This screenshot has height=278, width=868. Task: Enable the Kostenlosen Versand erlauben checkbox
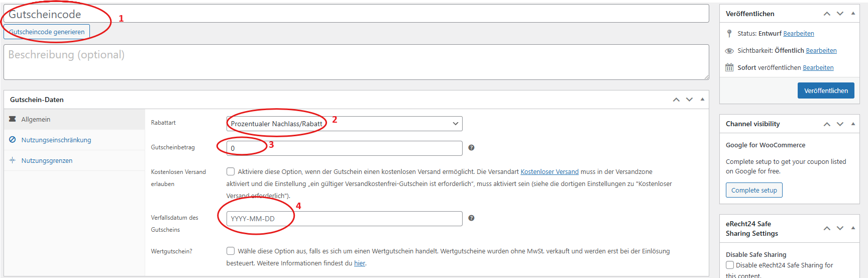click(231, 171)
